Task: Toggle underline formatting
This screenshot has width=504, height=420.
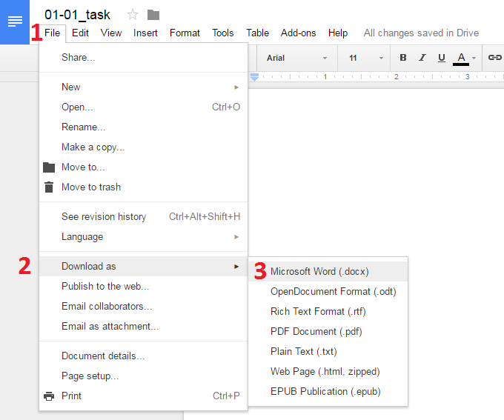Action: [442, 58]
